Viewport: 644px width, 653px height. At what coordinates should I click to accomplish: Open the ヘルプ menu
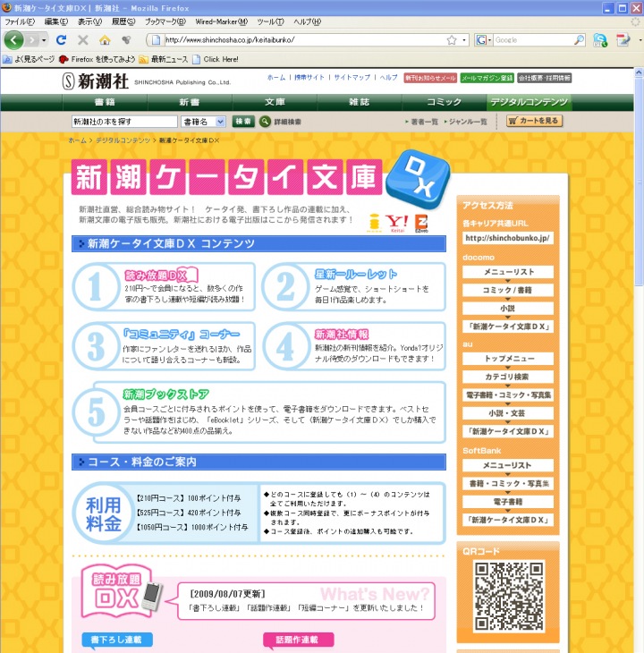point(307,21)
